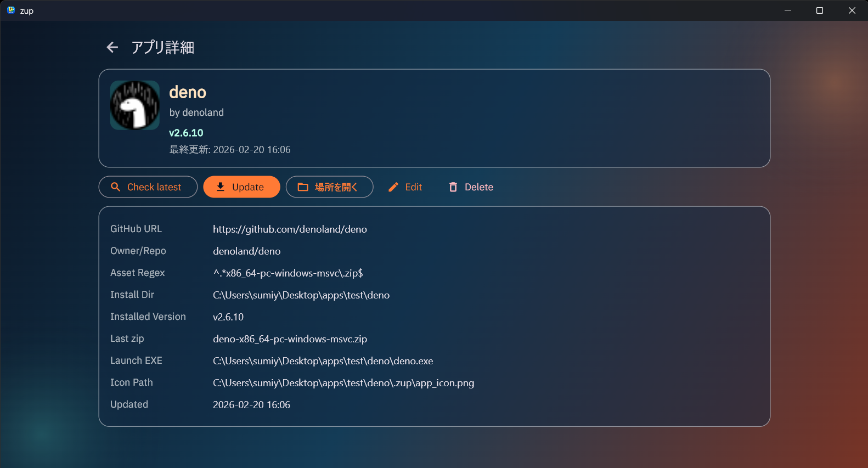Click the folder icon in 場所を開く button

click(x=303, y=187)
